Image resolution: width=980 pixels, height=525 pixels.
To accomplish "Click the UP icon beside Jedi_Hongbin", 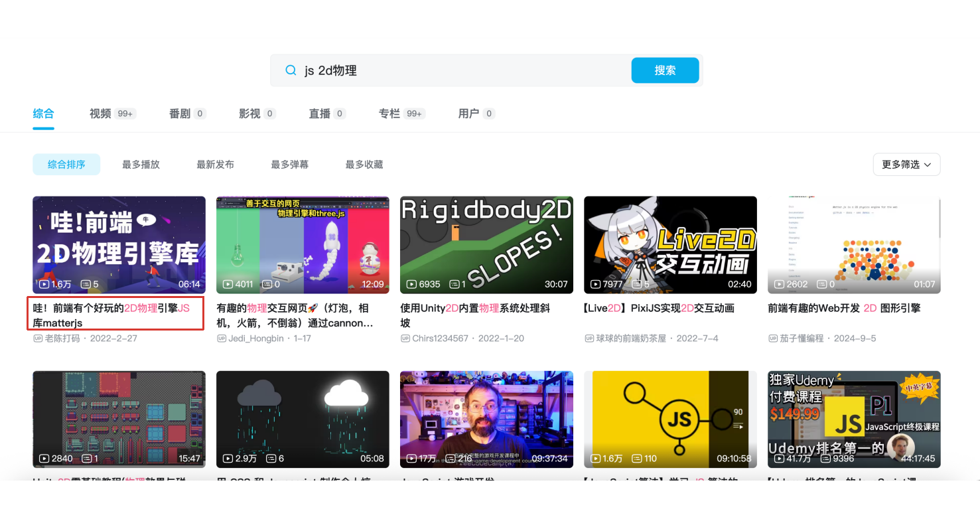I will click(x=222, y=338).
